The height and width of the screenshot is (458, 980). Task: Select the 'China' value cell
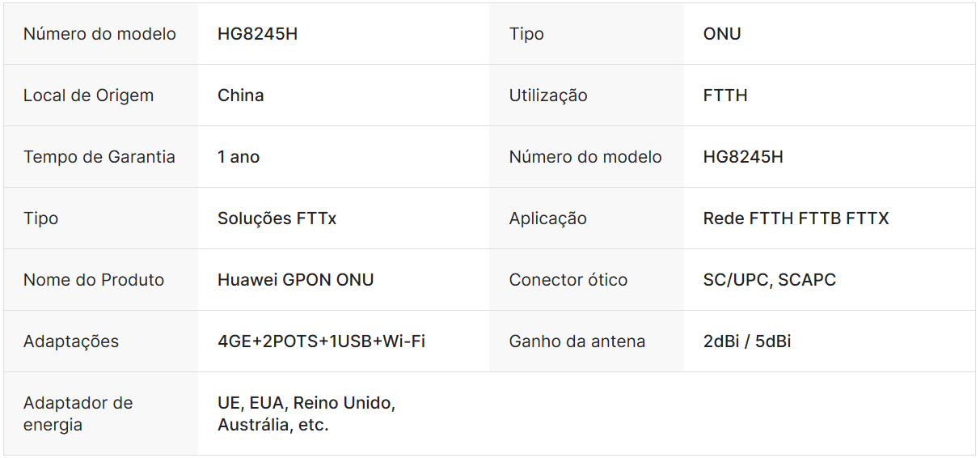pyautogui.click(x=241, y=95)
